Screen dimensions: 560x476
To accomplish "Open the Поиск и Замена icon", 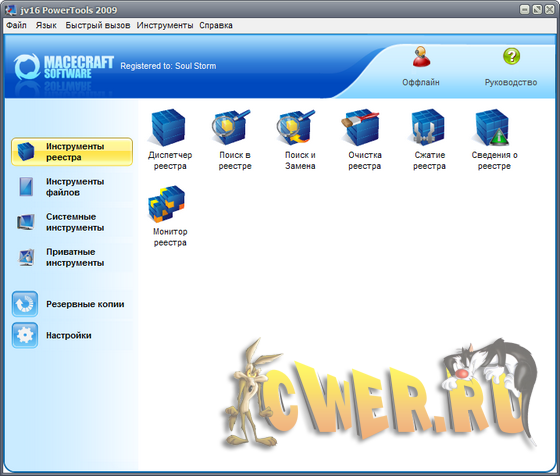I will click(x=300, y=140).
